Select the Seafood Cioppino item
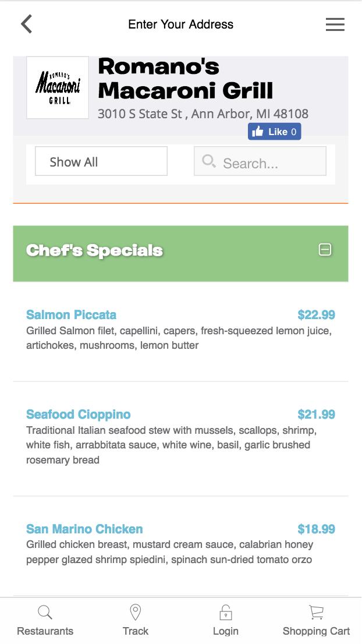The width and height of the screenshot is (362, 644). click(x=79, y=415)
